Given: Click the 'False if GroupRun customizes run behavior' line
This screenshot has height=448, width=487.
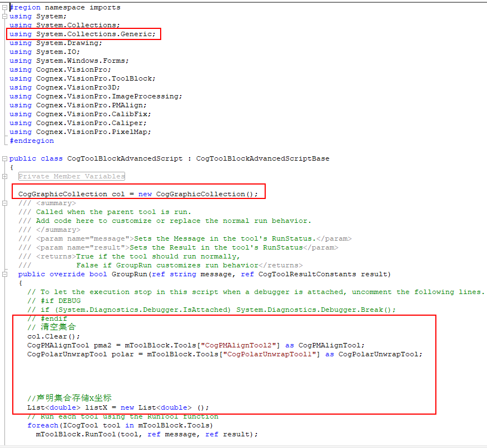Looking at the screenshot, I should point(161,266).
